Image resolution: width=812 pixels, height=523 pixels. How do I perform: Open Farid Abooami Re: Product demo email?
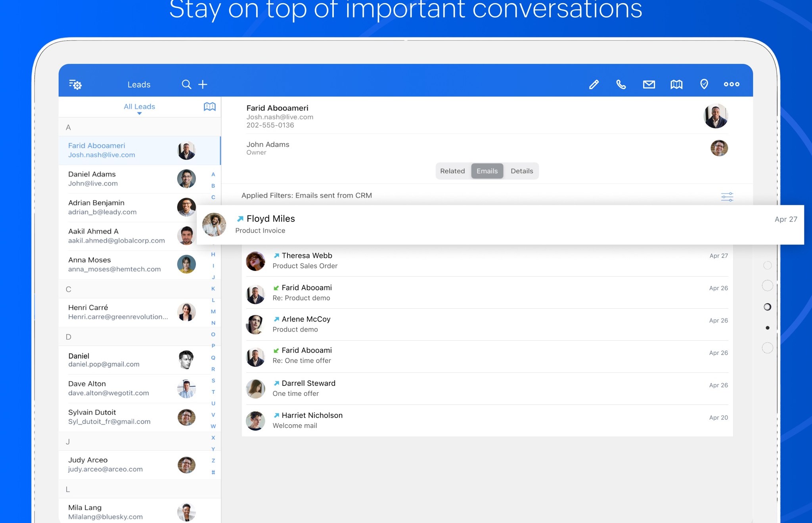(x=487, y=292)
